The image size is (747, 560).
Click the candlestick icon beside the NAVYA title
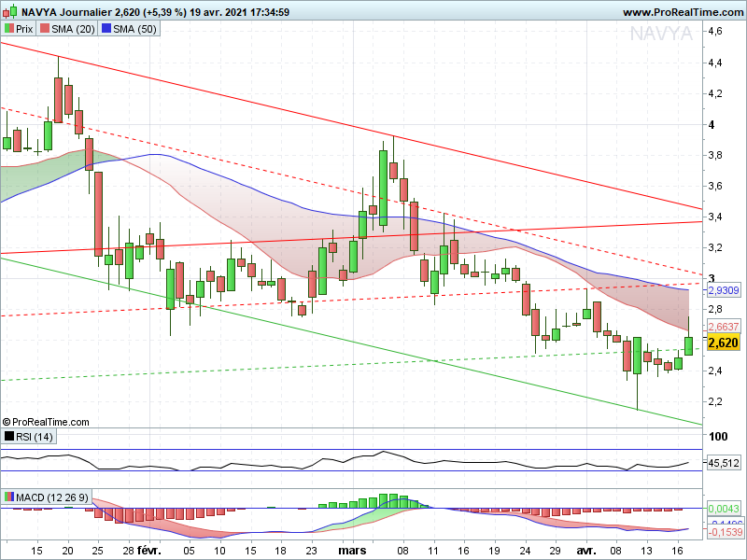[10, 11]
